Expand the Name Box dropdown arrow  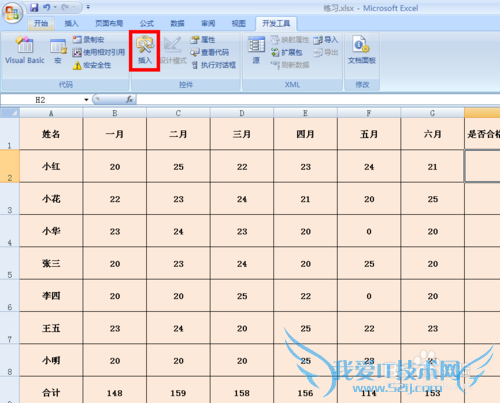pos(86,100)
